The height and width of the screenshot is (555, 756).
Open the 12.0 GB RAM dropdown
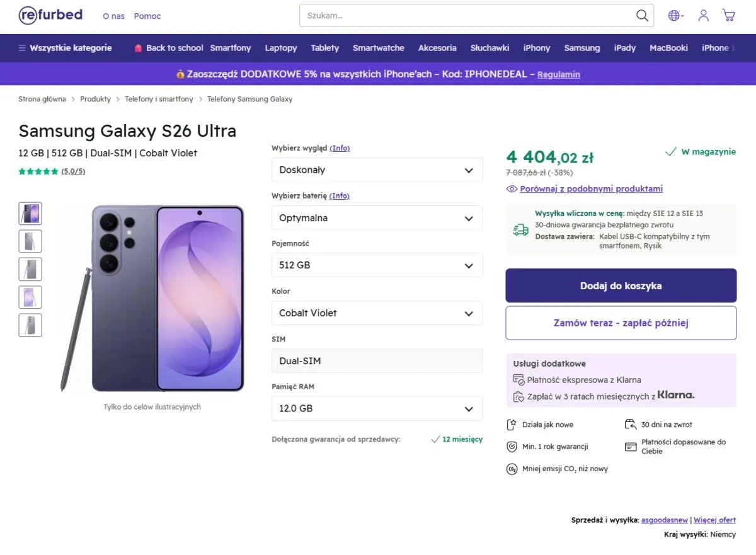point(377,408)
